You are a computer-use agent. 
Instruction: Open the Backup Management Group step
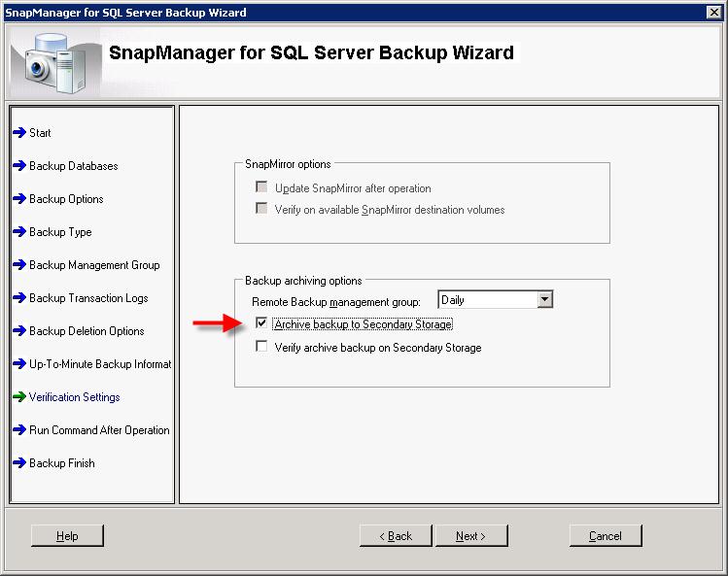click(94, 264)
